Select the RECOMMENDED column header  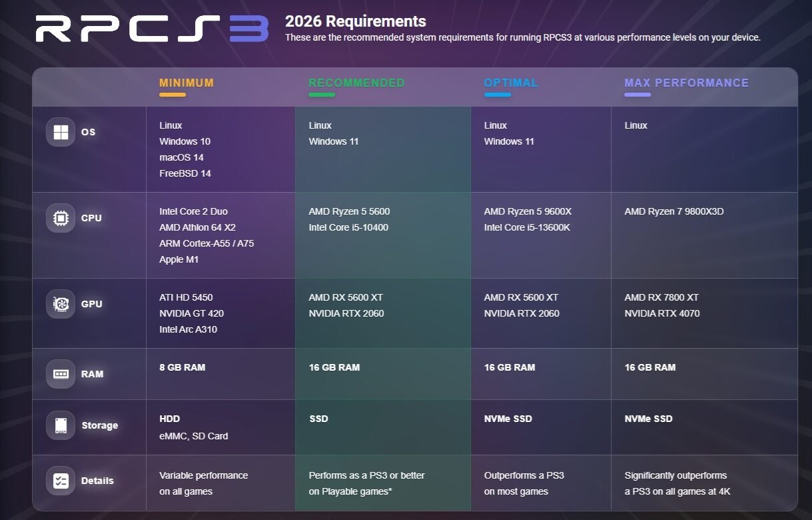tap(356, 83)
